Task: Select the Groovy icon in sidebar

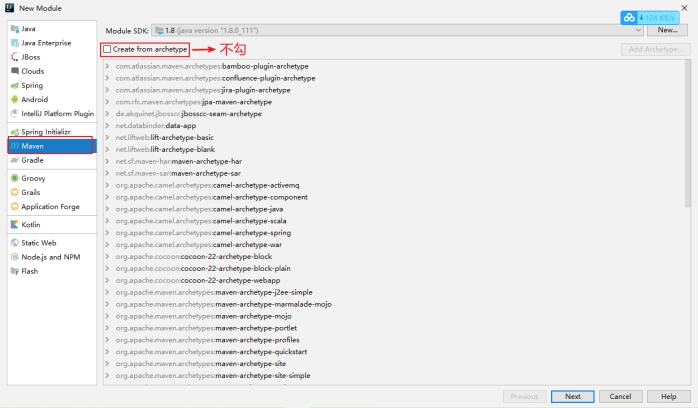Action: pyautogui.click(x=14, y=178)
